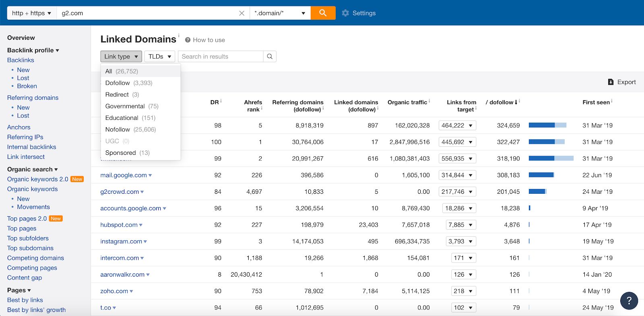Choose Nofollow from the Link type menu

[x=118, y=129]
